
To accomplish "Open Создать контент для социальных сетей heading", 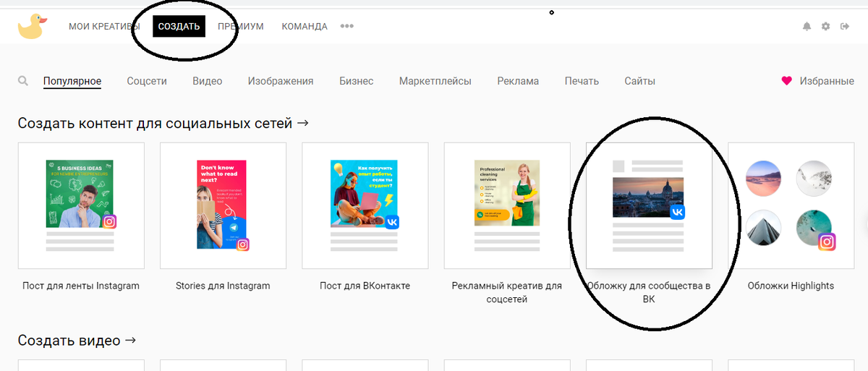I will [x=163, y=123].
